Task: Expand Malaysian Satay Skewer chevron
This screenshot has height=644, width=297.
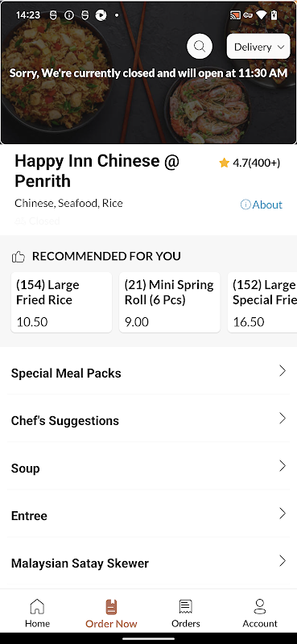Action: [283, 560]
